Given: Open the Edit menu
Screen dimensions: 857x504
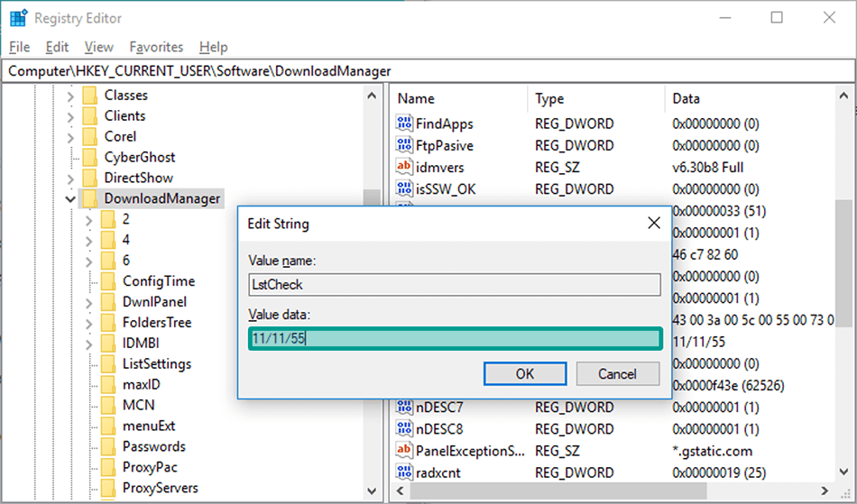Looking at the screenshot, I should click(57, 48).
